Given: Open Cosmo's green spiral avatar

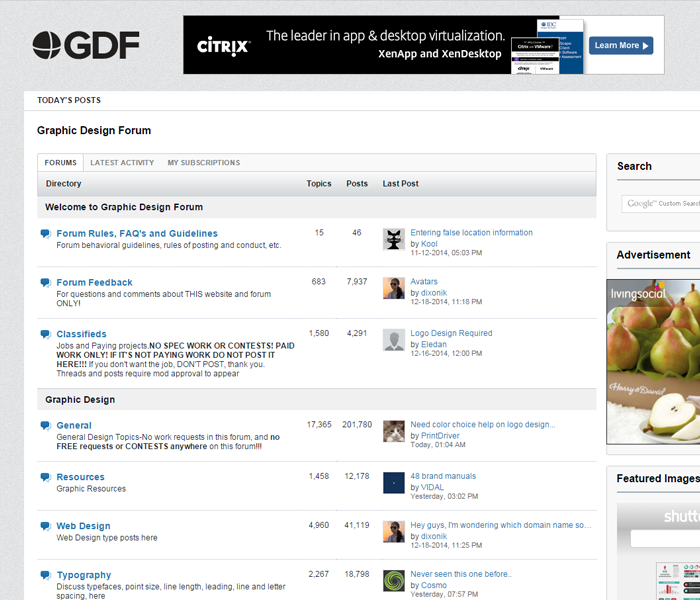Looking at the screenshot, I should click(394, 581).
